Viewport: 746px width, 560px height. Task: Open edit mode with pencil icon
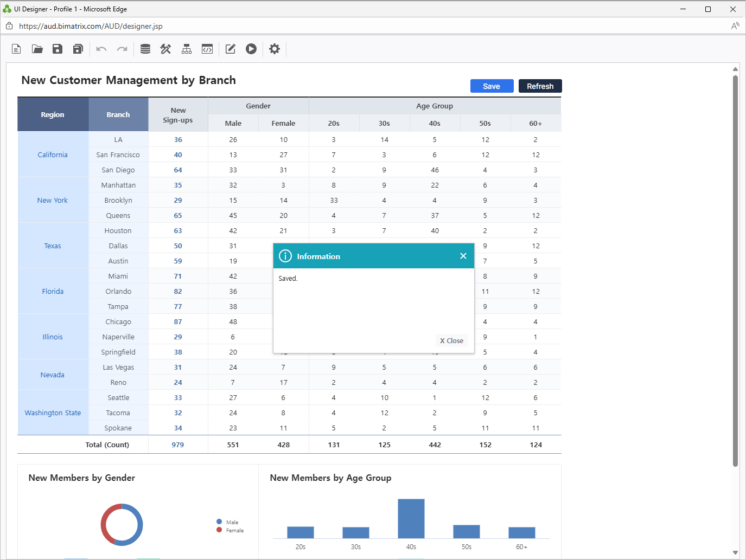[x=229, y=49]
